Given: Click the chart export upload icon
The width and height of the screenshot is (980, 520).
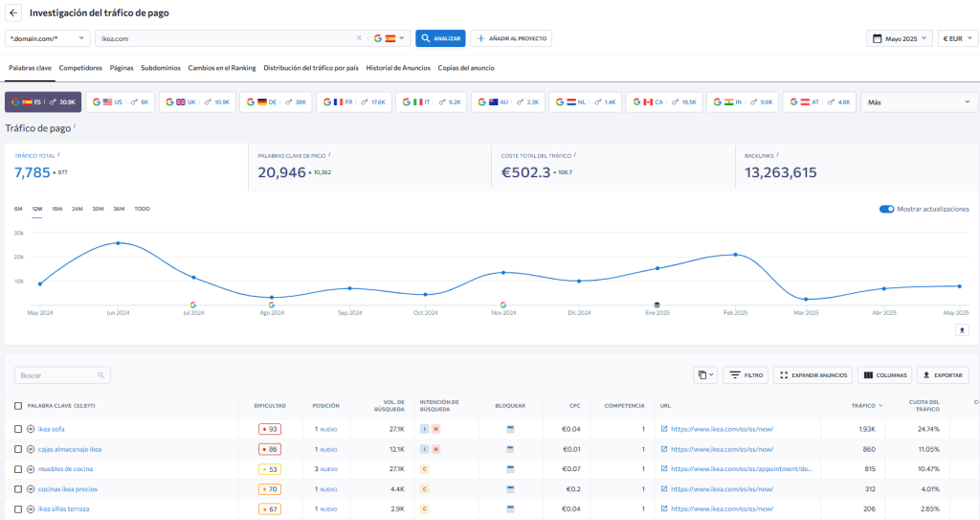Looking at the screenshot, I should (x=962, y=329).
